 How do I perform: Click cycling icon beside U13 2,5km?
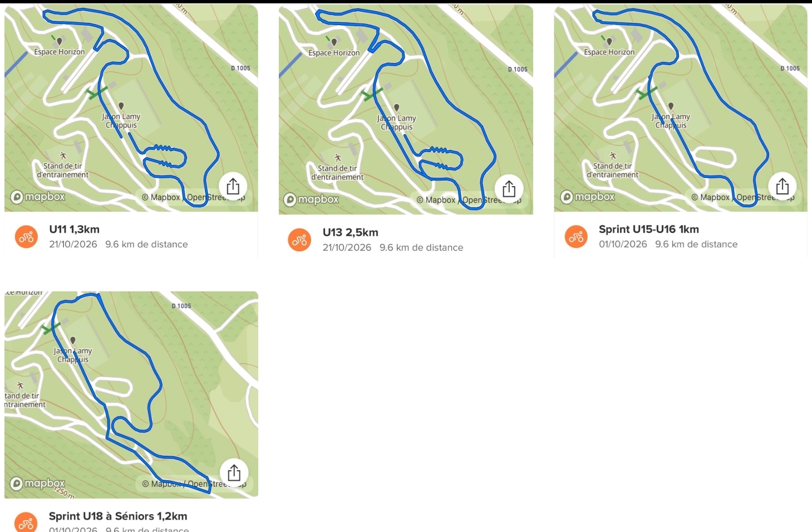299,240
